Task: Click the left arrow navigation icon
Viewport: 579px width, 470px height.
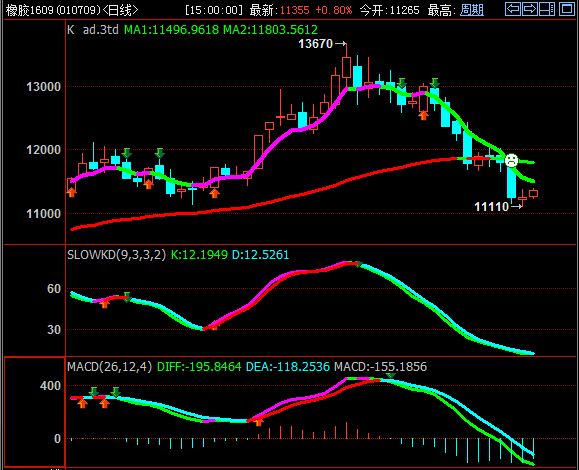Action: coord(513,9)
